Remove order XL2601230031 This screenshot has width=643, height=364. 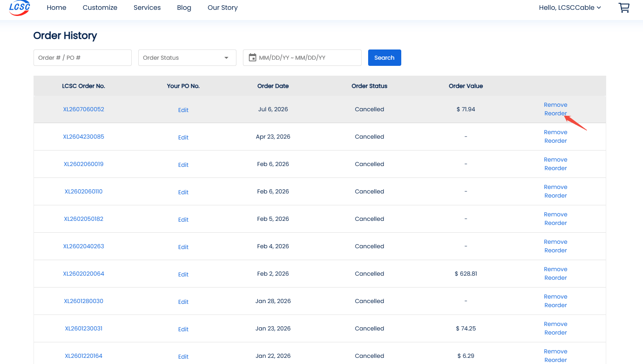click(555, 324)
